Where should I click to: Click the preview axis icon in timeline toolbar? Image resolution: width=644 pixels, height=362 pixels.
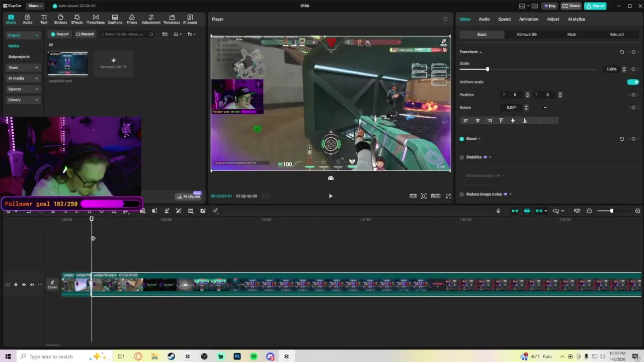(555, 211)
